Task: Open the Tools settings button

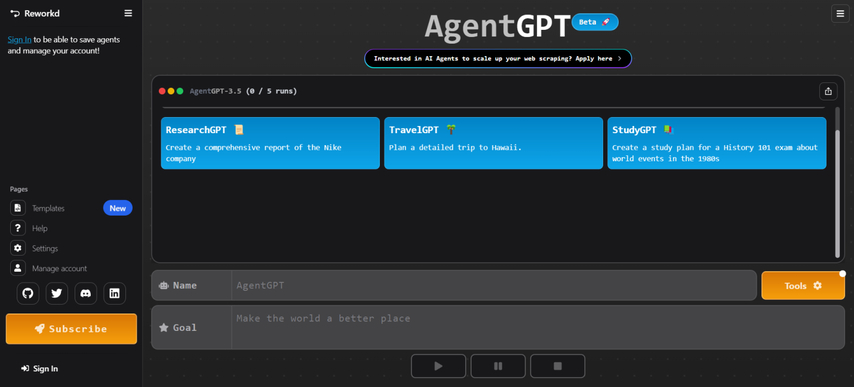Action: (803, 285)
